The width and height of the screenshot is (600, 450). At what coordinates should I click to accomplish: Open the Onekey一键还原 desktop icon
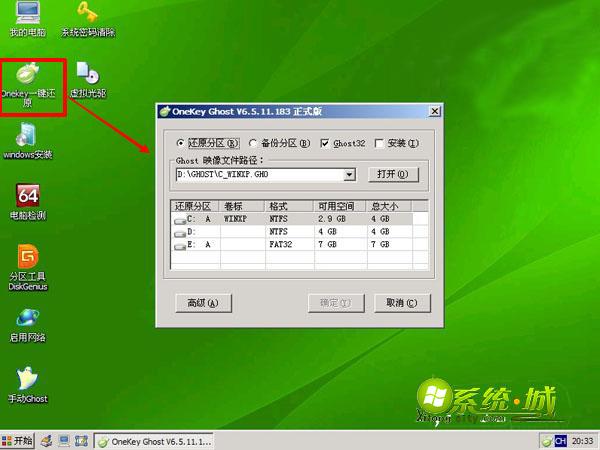click(x=28, y=85)
